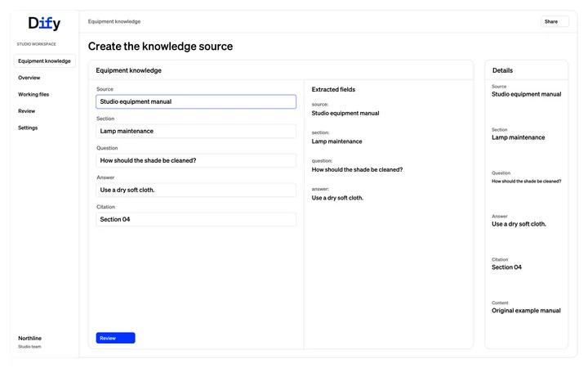The height and width of the screenshot is (368, 588).
Task: Click extracted answer Use a dry soft cloth
Action: pos(337,198)
